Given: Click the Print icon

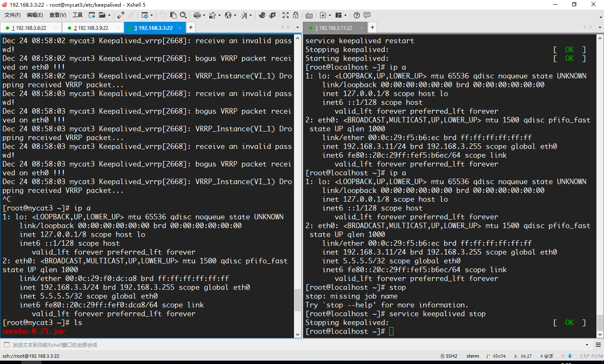Looking at the screenshot, I should pos(197,15).
